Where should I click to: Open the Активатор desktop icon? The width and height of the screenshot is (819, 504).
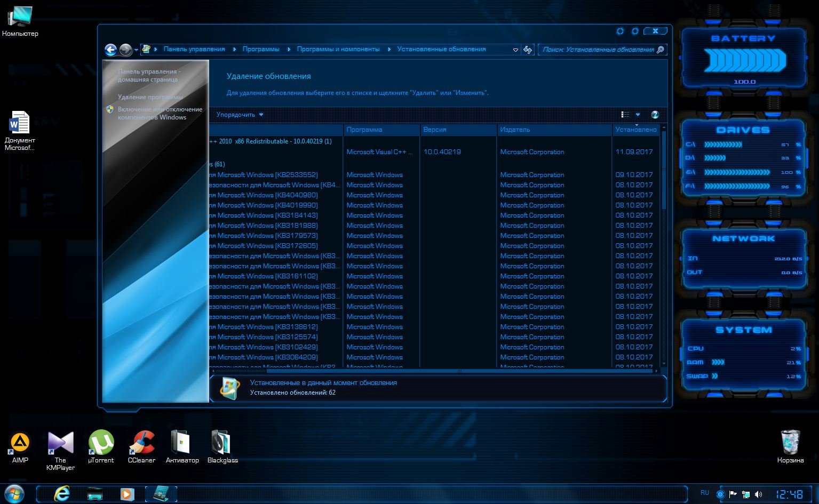pyautogui.click(x=182, y=447)
